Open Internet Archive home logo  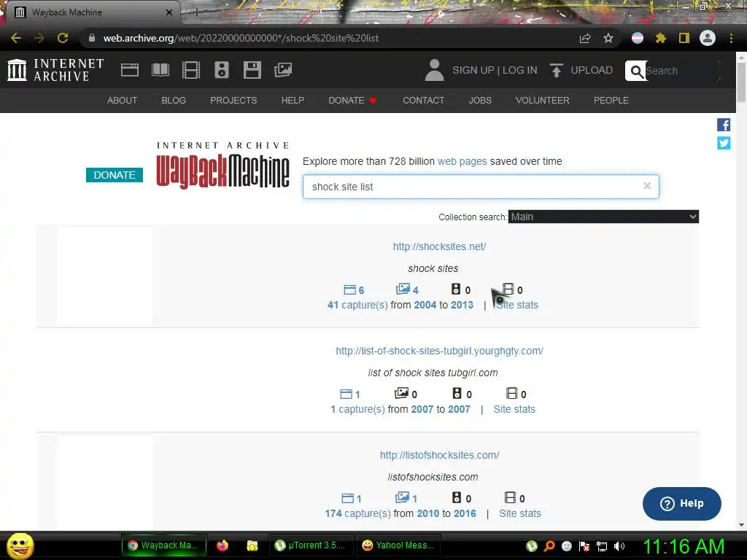click(x=55, y=70)
